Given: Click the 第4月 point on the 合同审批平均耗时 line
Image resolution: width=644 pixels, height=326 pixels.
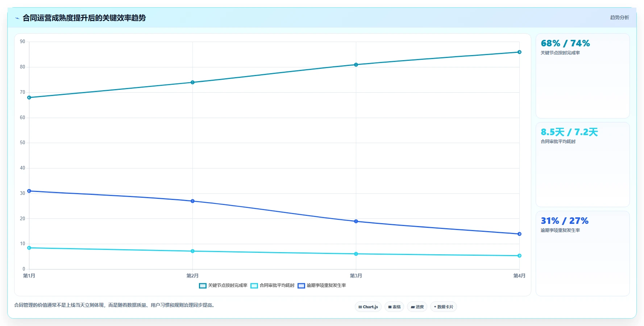Looking at the screenshot, I should pos(519,256).
